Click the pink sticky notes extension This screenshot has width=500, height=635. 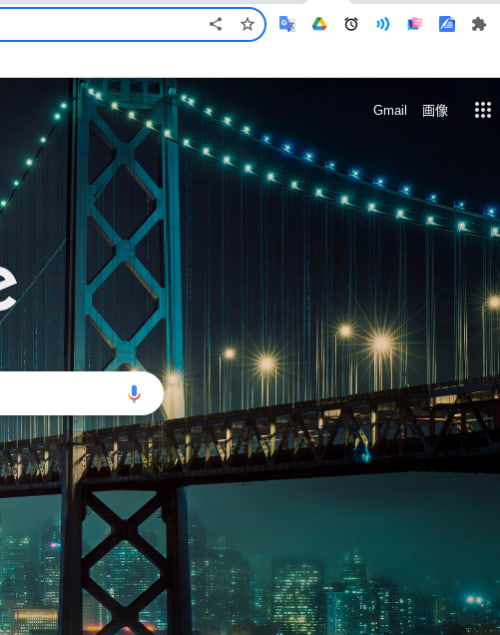(x=415, y=24)
